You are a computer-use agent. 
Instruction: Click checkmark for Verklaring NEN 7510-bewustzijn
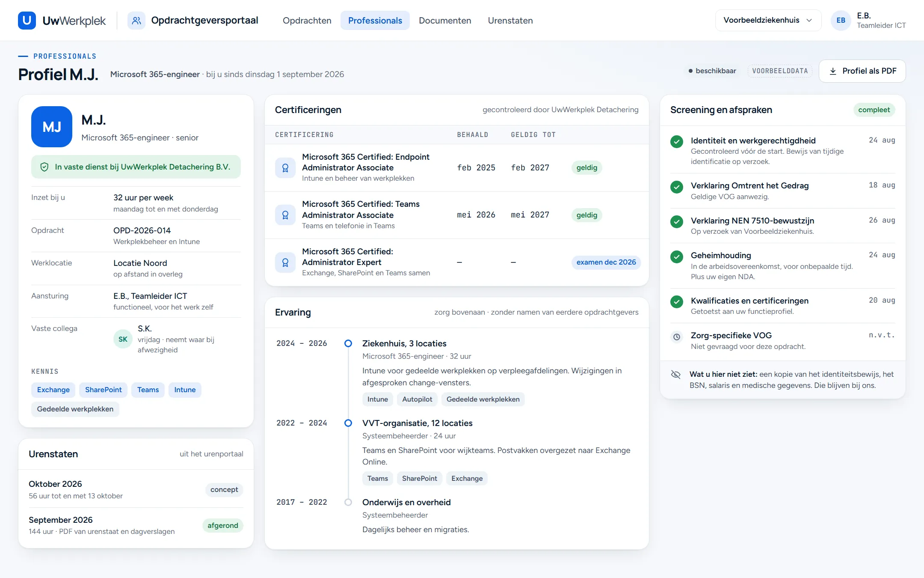click(x=677, y=221)
